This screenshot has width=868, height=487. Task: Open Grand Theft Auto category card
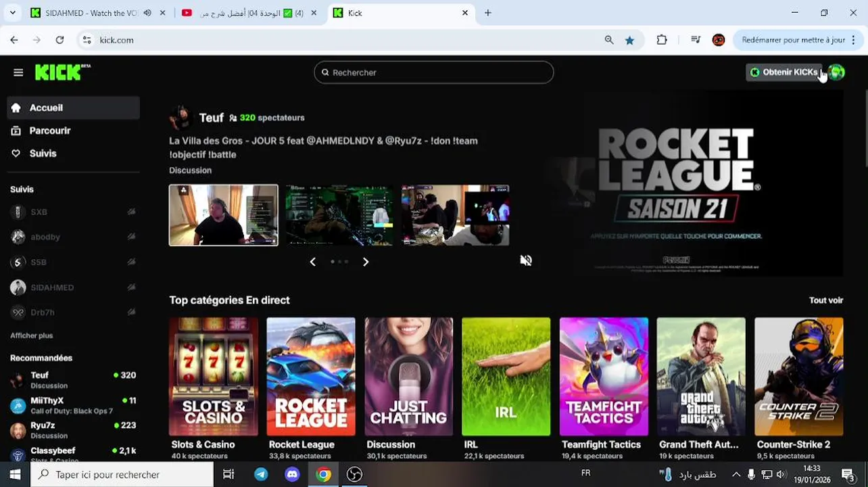(701, 377)
